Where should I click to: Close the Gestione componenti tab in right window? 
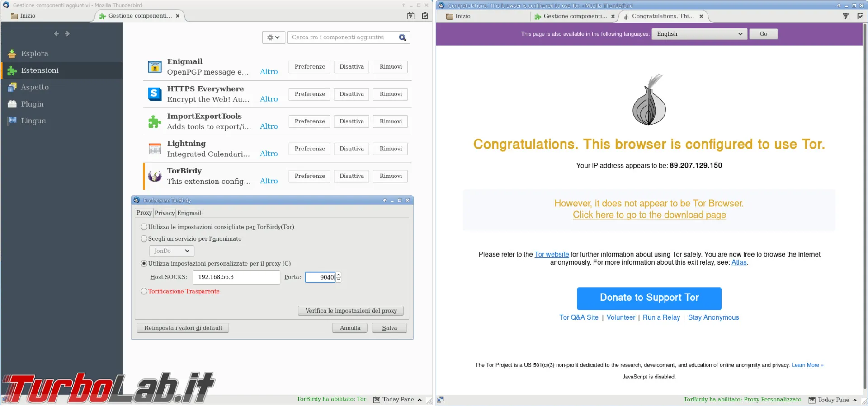pos(613,16)
